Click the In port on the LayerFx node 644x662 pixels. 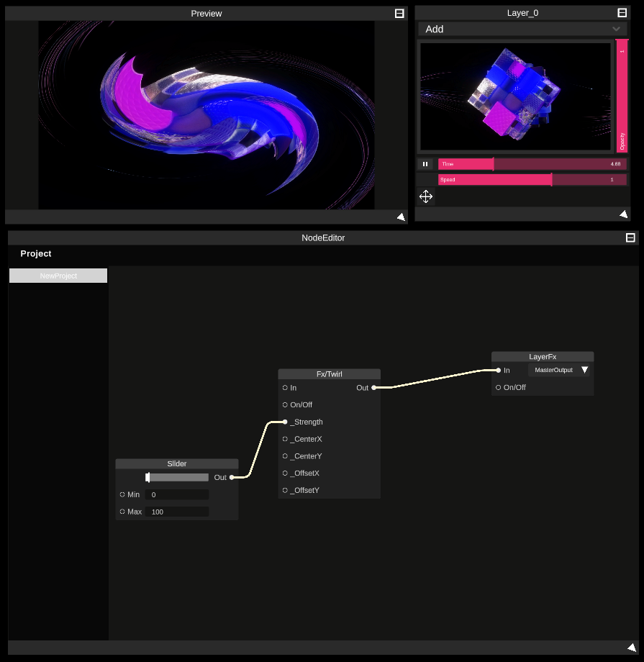498,370
